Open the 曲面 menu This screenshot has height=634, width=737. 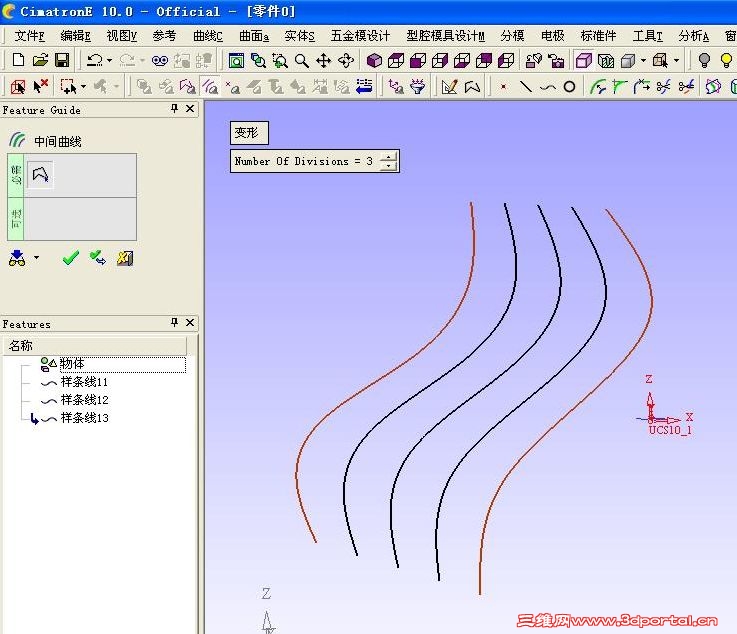(254, 36)
